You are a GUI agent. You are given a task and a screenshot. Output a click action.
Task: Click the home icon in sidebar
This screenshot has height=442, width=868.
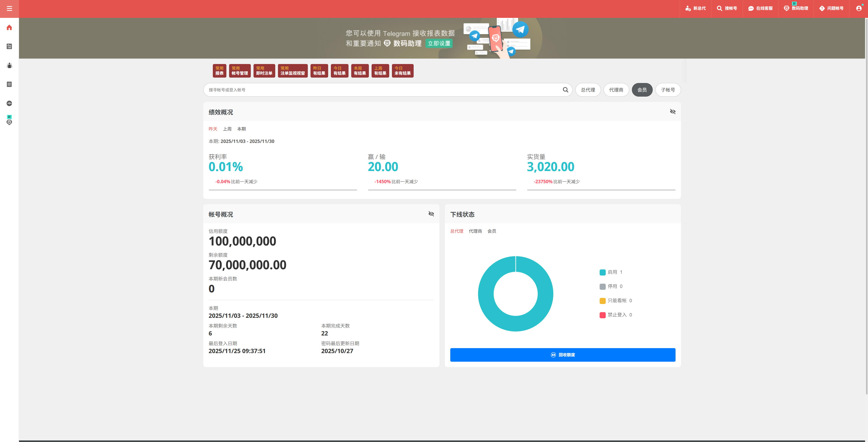pos(9,28)
